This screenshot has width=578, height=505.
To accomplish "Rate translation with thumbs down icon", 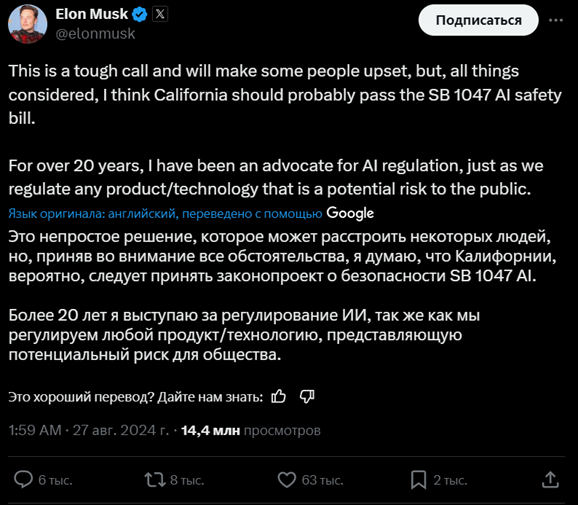I will point(307,397).
